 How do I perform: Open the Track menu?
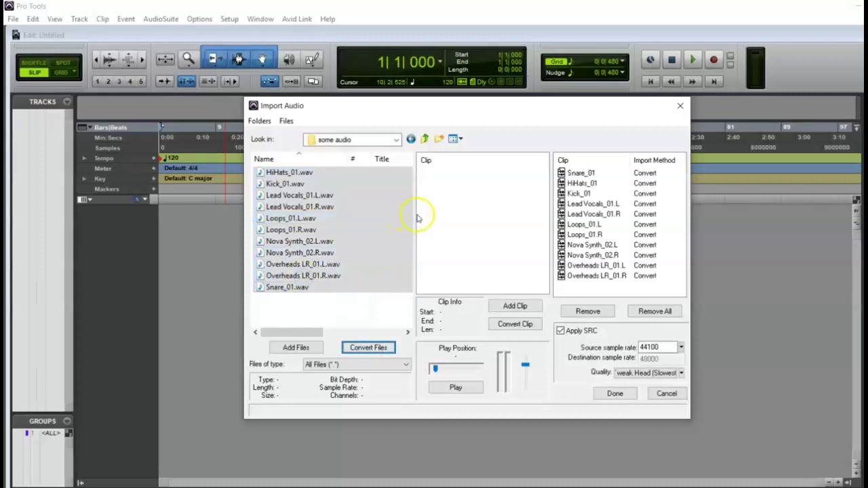(x=79, y=19)
